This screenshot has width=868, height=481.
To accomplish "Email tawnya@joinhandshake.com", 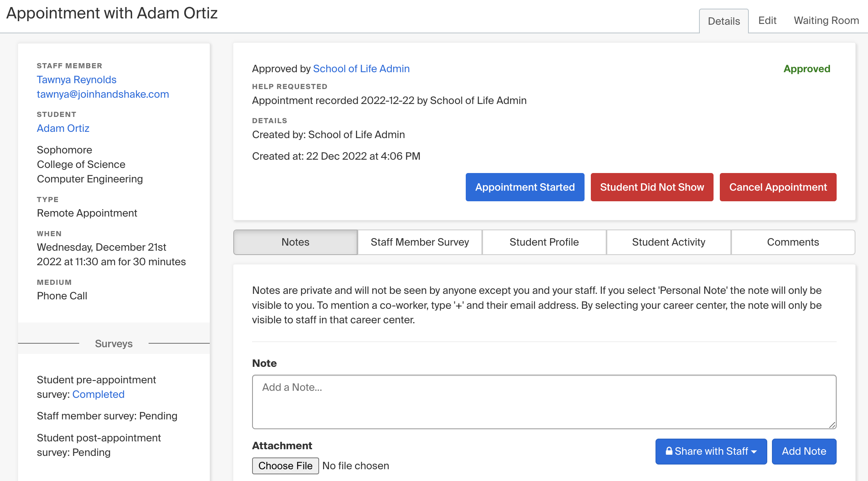I will click(103, 94).
